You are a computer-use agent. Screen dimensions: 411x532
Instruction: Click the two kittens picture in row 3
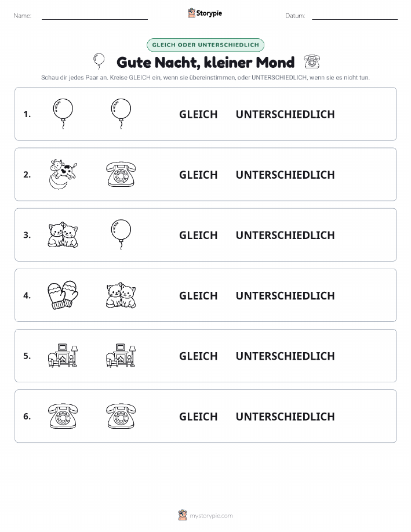coord(63,234)
